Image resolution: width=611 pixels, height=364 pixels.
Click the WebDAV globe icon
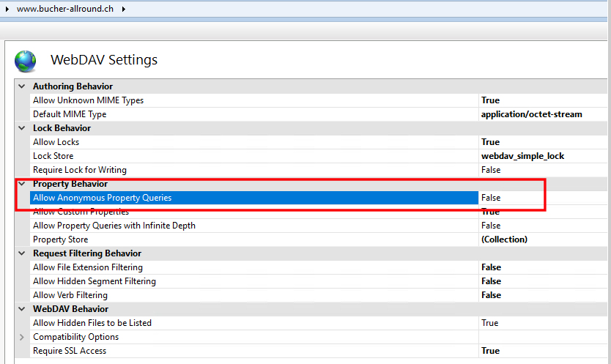pyautogui.click(x=26, y=62)
